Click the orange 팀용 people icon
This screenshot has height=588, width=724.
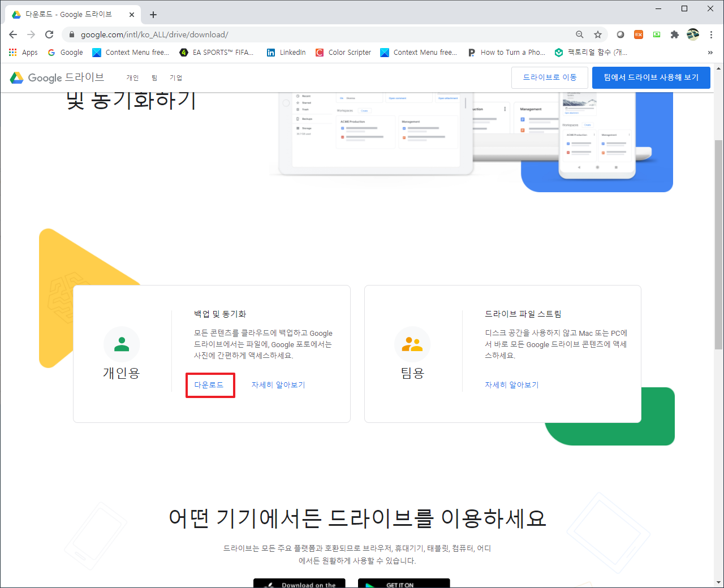tap(412, 344)
